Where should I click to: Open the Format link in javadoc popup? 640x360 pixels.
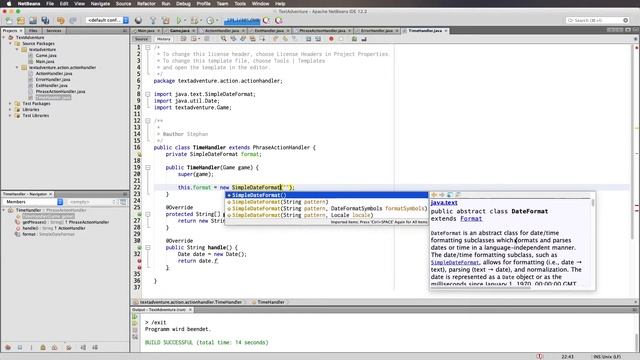471,219
